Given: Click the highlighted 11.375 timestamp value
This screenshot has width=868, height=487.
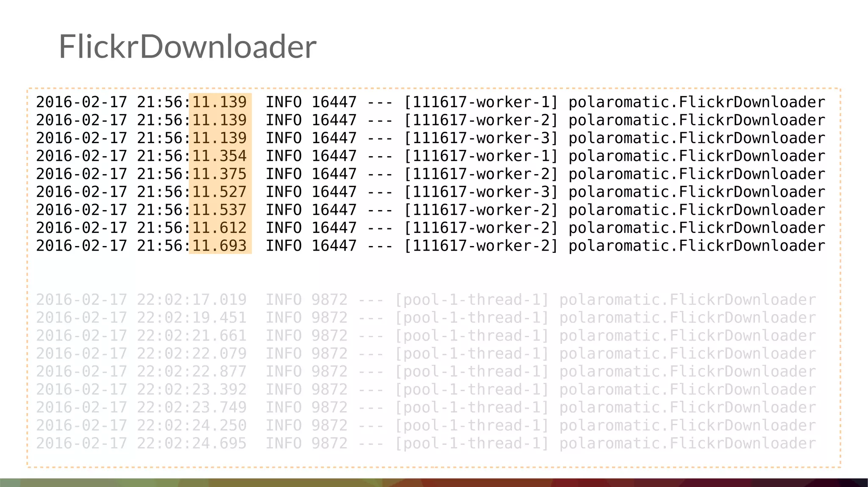Looking at the screenshot, I should [x=220, y=174].
